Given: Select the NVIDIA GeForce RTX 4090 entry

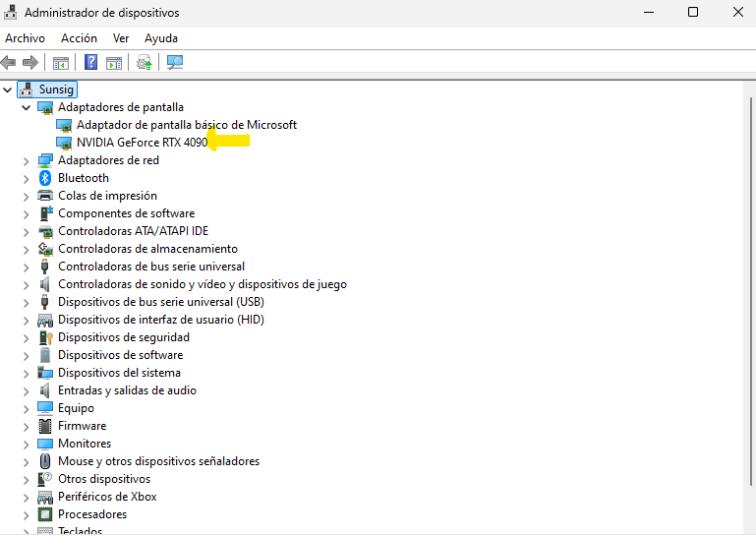Looking at the screenshot, I should (142, 143).
